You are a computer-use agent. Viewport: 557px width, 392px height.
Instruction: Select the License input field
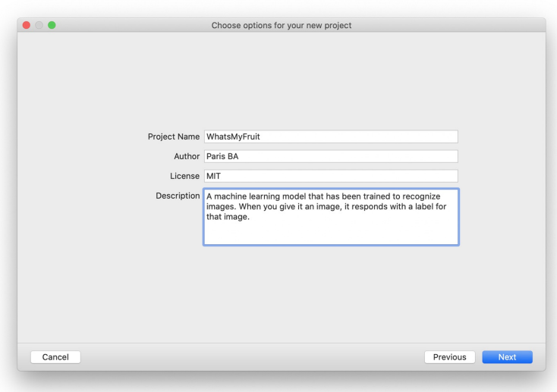tap(331, 176)
